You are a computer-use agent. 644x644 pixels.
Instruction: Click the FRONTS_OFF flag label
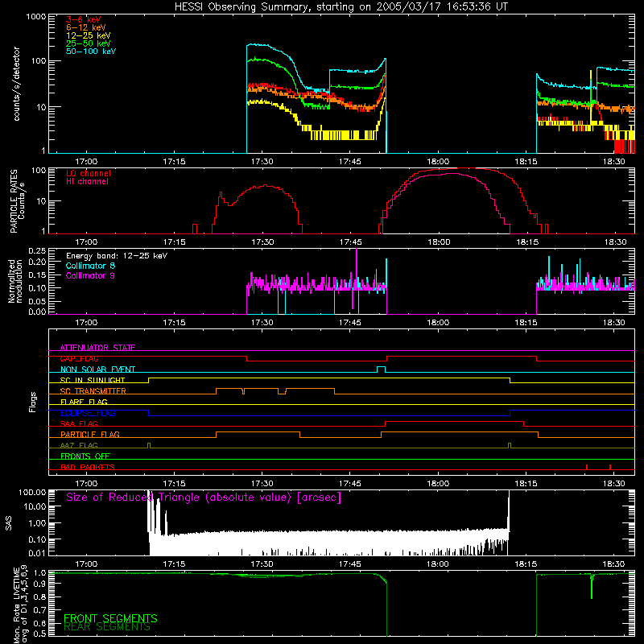click(85, 456)
